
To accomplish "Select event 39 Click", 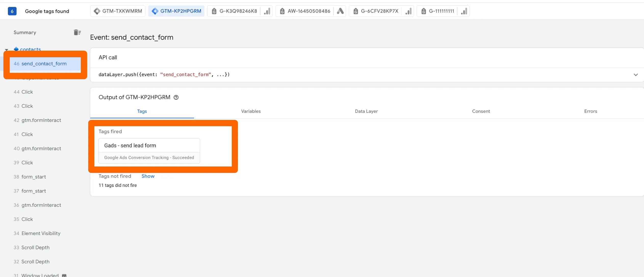I will (23, 162).
